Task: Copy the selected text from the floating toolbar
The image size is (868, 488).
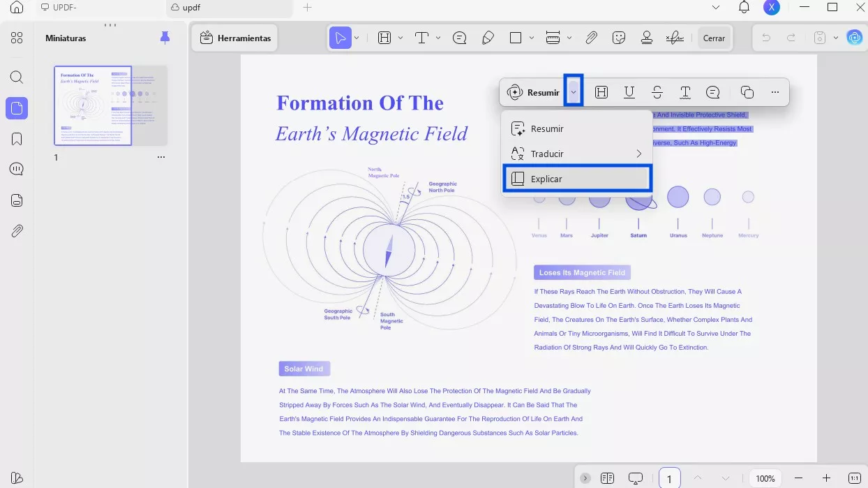Action: coord(747,92)
